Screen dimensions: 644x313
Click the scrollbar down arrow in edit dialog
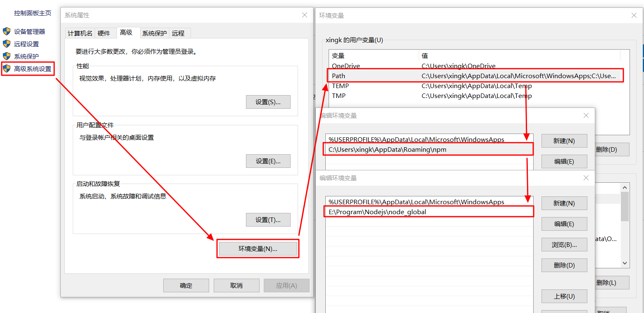pyautogui.click(x=625, y=263)
